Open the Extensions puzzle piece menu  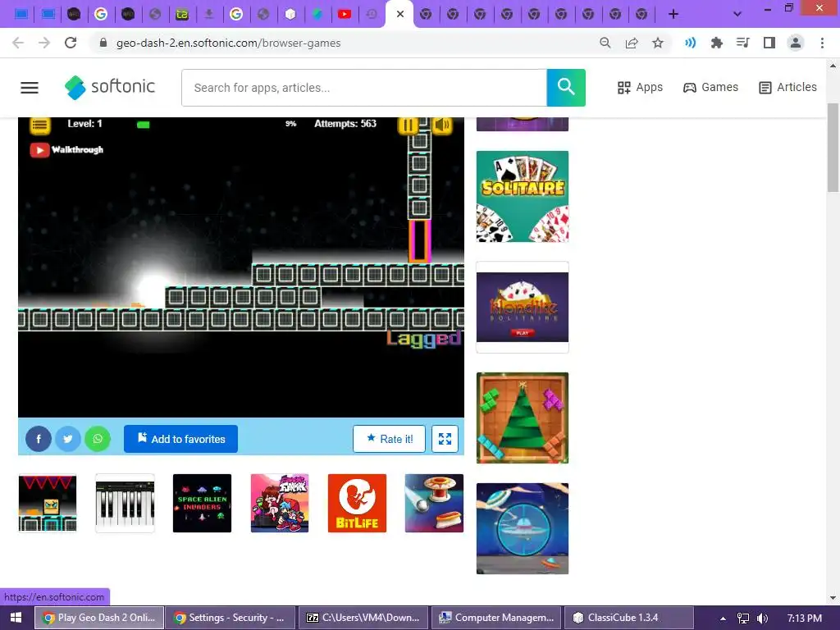(716, 43)
